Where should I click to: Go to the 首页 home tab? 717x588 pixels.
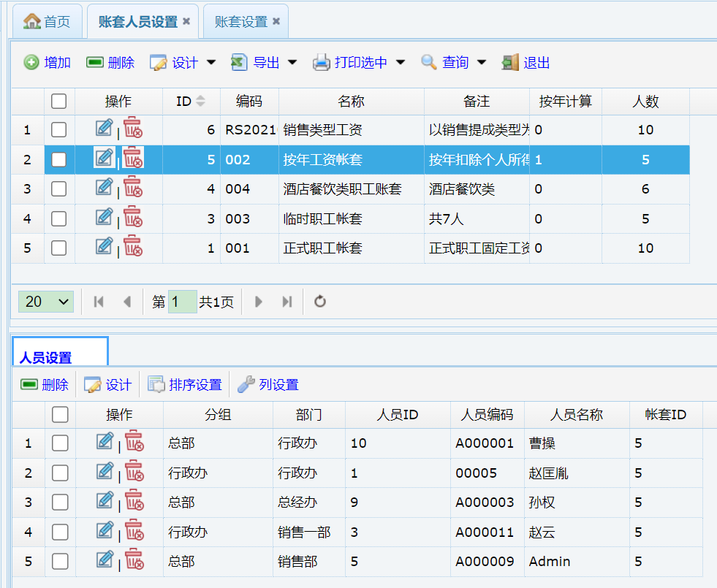click(48, 22)
